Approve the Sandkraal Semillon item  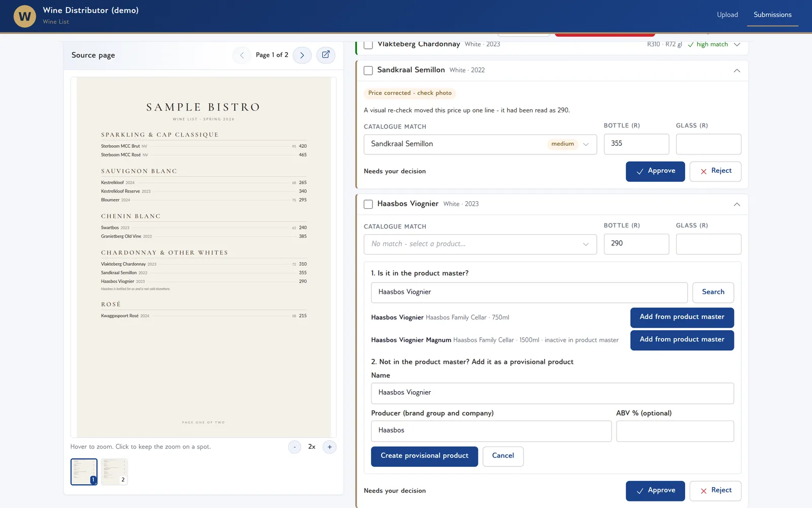click(655, 171)
